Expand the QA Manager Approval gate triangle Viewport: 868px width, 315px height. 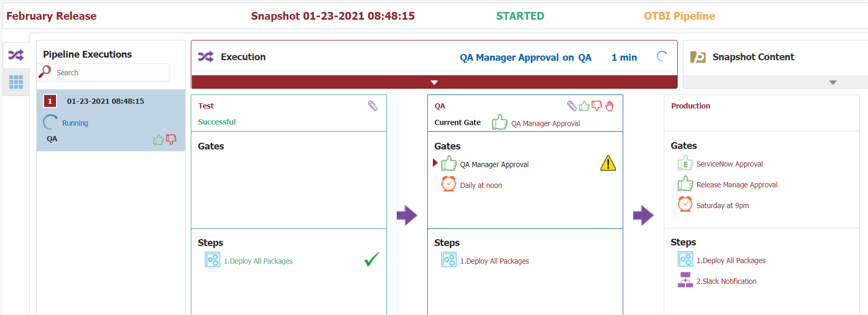point(435,163)
